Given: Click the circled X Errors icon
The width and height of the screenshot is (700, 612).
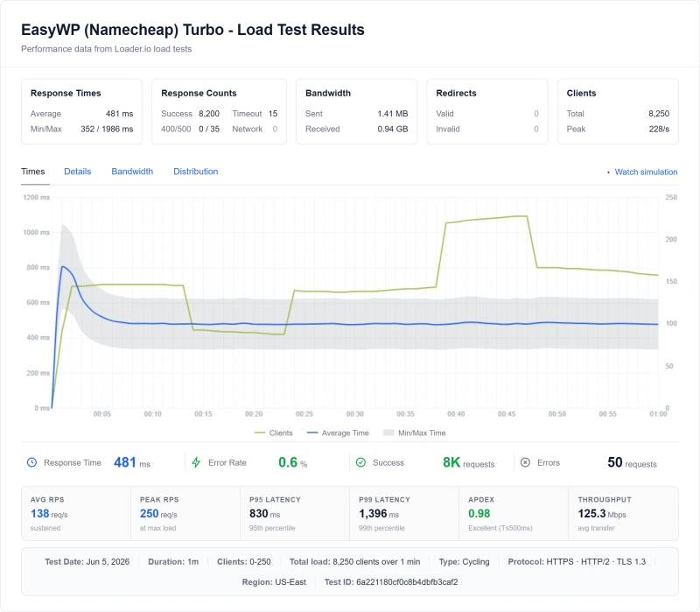Looking at the screenshot, I should 526,462.
